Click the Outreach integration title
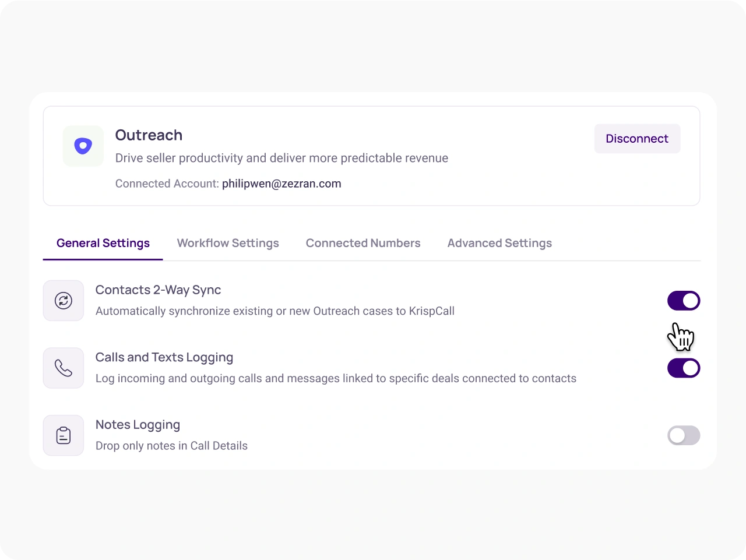This screenshot has width=746, height=560. point(149,135)
